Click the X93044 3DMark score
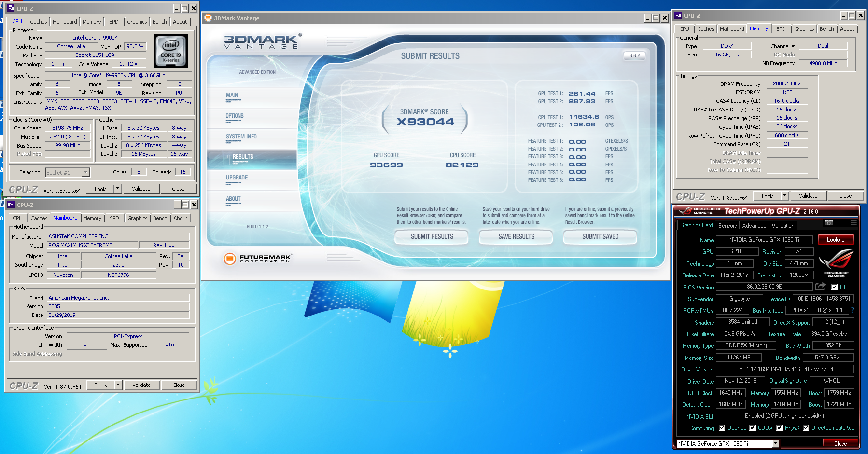The height and width of the screenshot is (454, 868). [x=425, y=122]
